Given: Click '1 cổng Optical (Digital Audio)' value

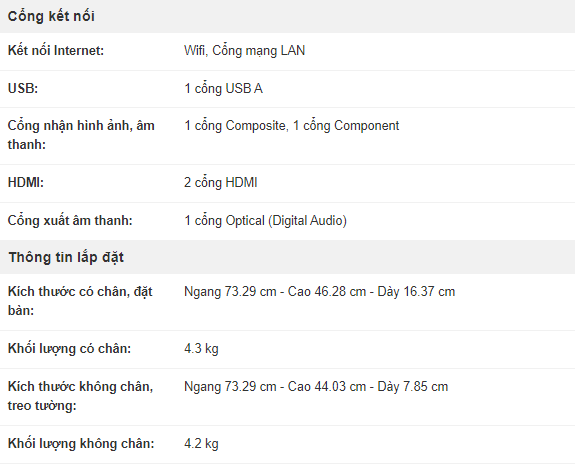Looking at the screenshot, I should click(x=266, y=221).
